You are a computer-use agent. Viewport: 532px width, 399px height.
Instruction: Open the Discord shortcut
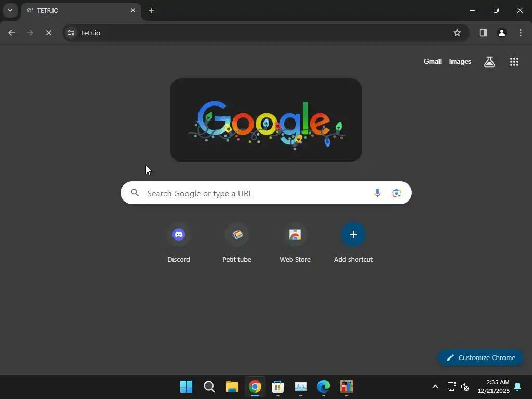(179, 243)
